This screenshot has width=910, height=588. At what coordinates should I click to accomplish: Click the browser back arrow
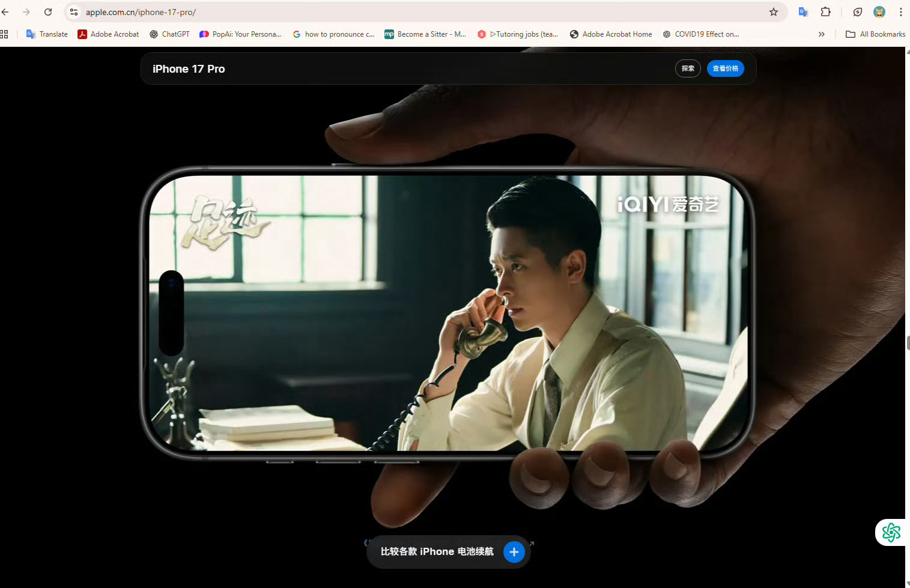[x=5, y=12]
